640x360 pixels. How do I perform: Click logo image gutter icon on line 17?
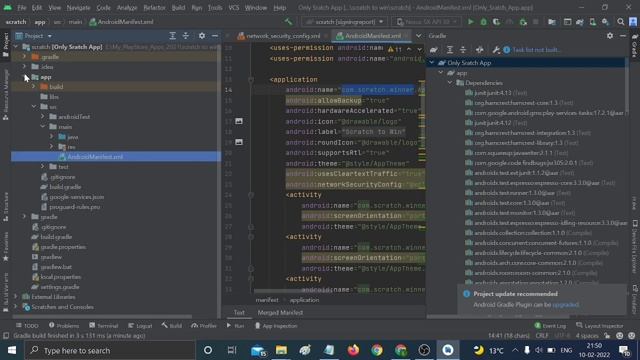click(x=239, y=121)
